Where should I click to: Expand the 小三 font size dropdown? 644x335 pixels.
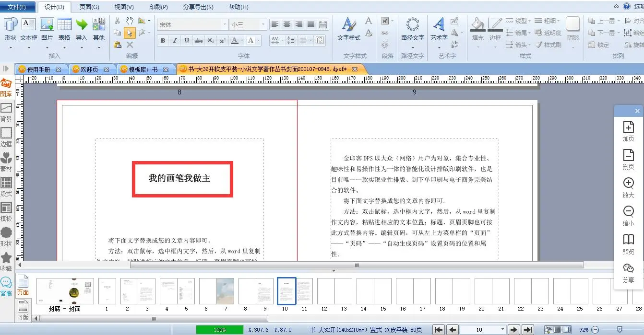(x=263, y=24)
